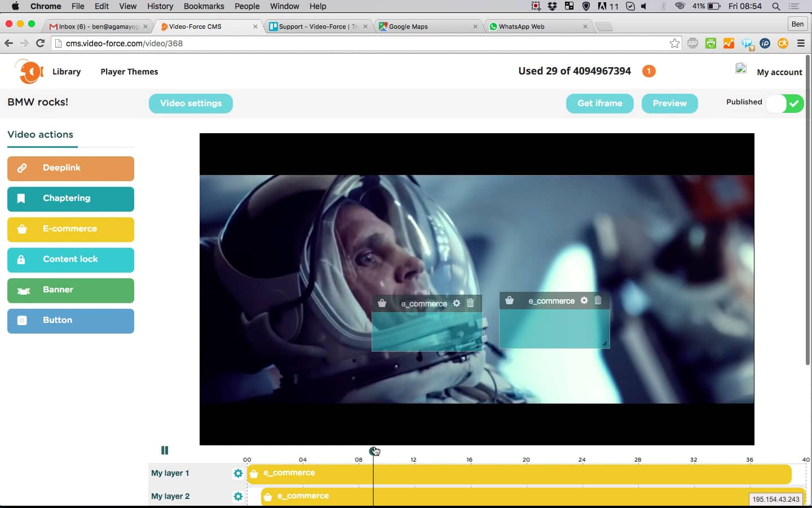Select e_commerce clip on My layer 2

(533, 497)
